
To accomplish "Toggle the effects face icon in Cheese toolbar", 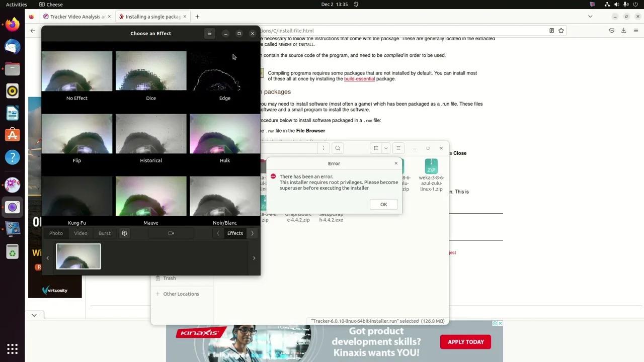I will [124, 233].
